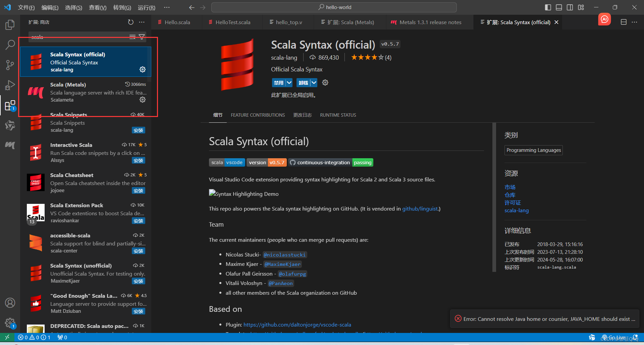The width and height of the screenshot is (644, 345).
Task: Open the Metals icon in activity bar
Action: tap(10, 145)
